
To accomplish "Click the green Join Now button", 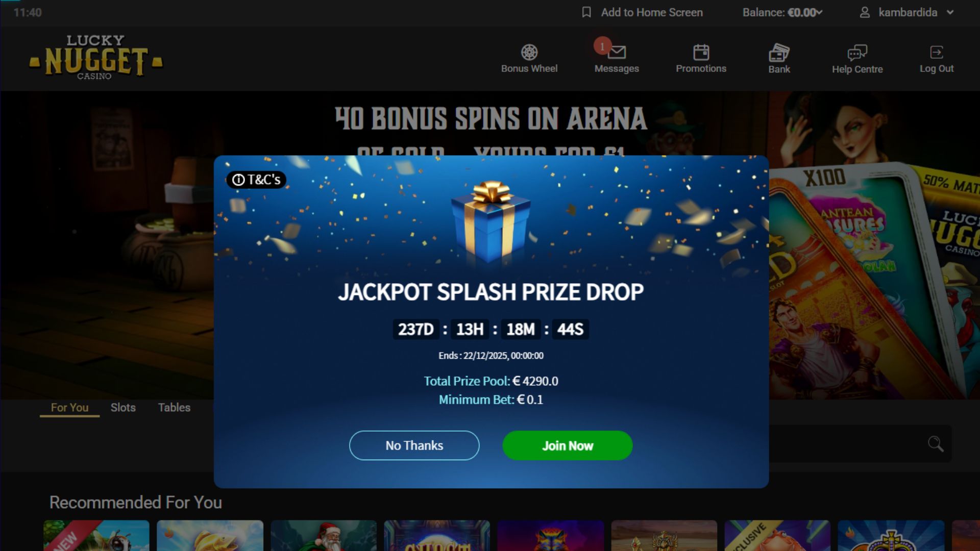I will click(x=568, y=445).
